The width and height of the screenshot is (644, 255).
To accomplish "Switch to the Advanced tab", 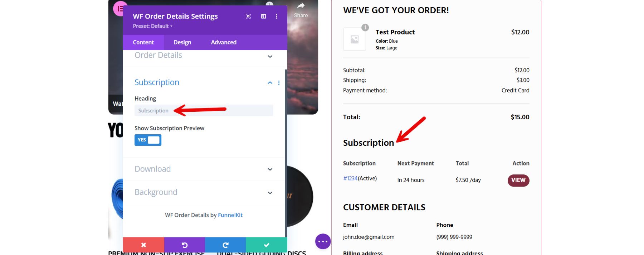I will pos(223,42).
